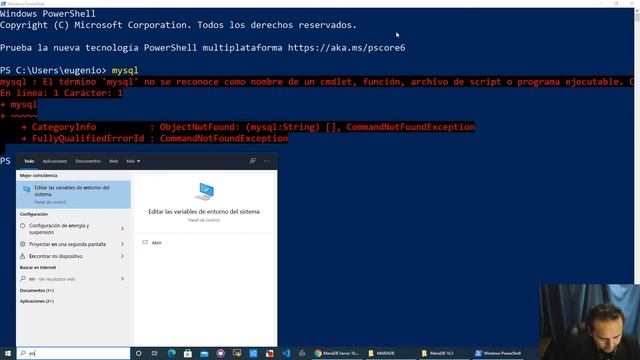Click the large control panel preview icon
The height and width of the screenshot is (360, 640).
(x=204, y=191)
